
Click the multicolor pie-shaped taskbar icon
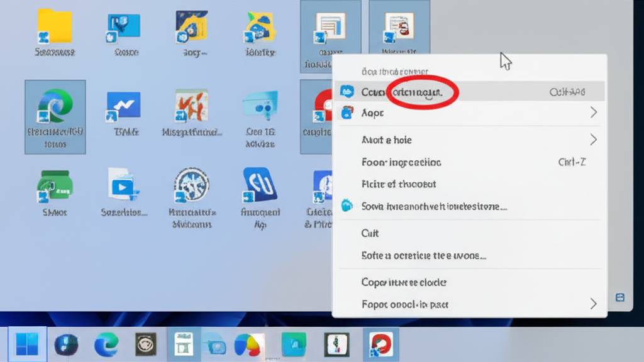(x=248, y=344)
